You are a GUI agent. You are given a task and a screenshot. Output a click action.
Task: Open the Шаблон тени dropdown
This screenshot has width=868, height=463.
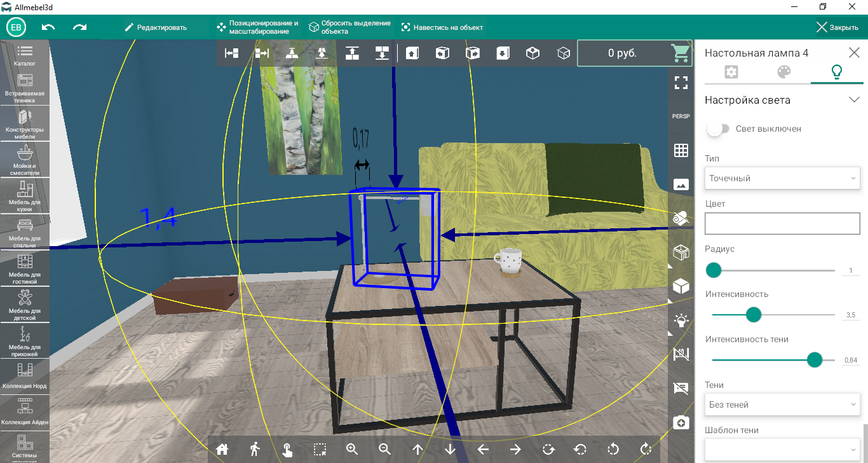coord(783,450)
